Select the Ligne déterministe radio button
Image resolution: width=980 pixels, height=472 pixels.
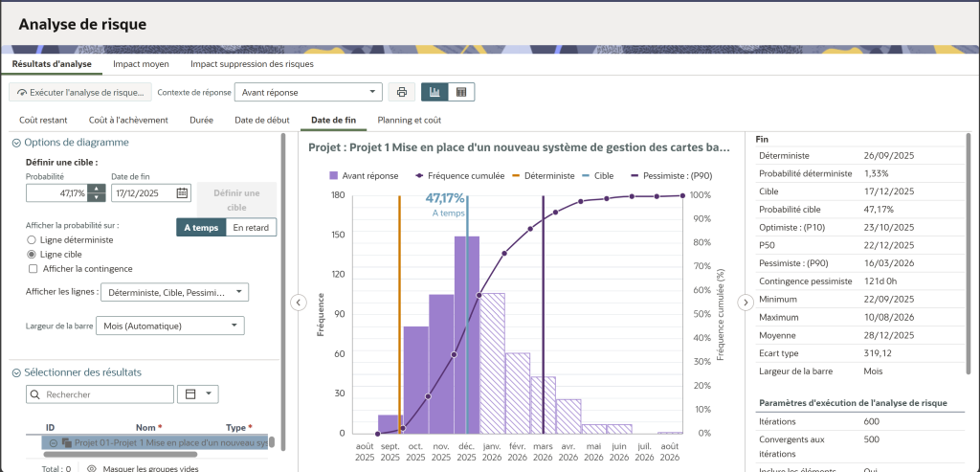[x=33, y=239]
